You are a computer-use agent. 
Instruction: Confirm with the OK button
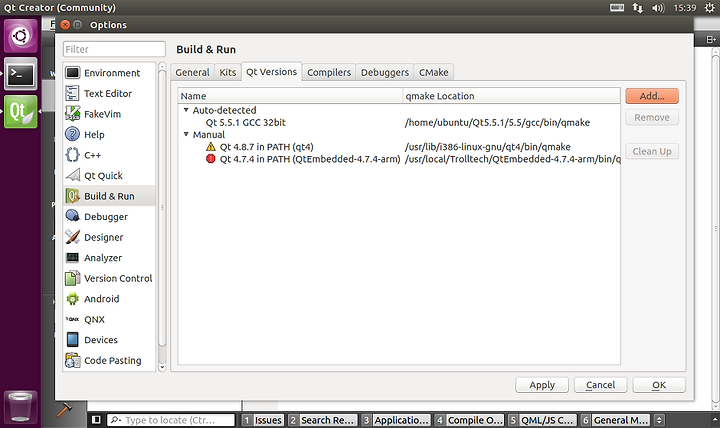(659, 385)
